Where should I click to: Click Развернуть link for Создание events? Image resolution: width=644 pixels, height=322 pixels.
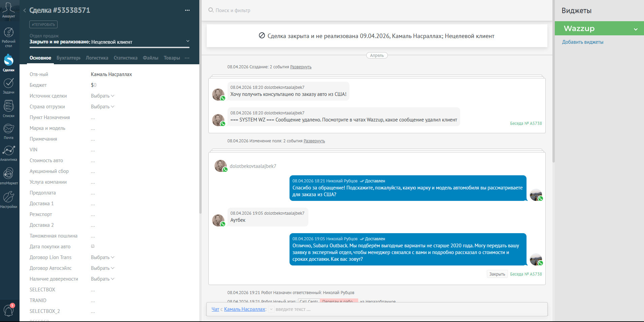(x=301, y=67)
